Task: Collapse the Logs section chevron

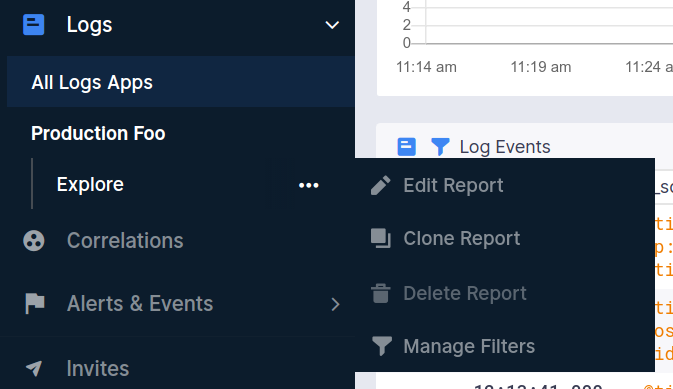Action: pos(332,25)
